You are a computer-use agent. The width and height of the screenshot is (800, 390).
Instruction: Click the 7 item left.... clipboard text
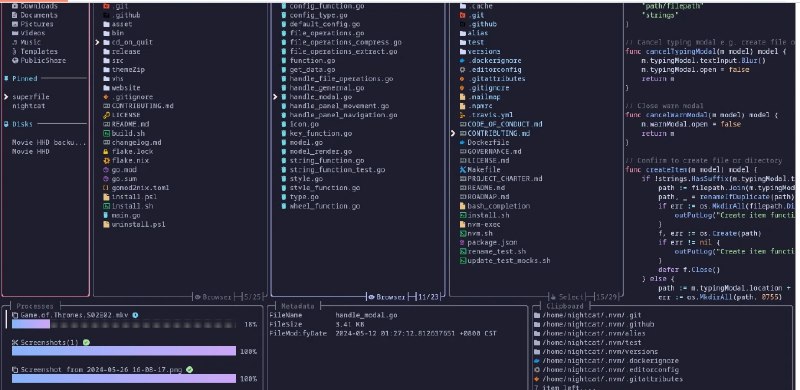(564, 388)
